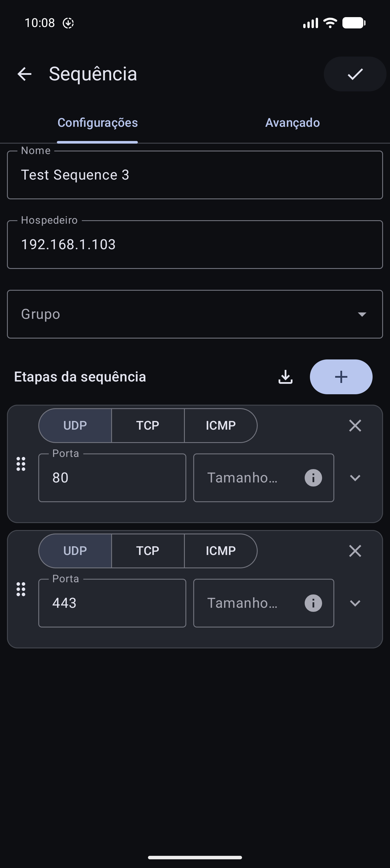Import steps with the download icon
The width and height of the screenshot is (390, 868).
pyautogui.click(x=285, y=377)
